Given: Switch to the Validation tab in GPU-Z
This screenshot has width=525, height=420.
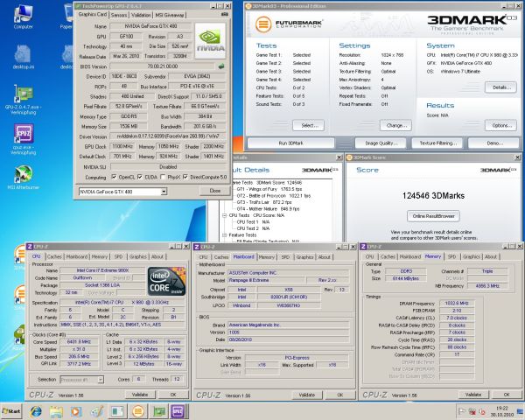Looking at the screenshot, I should click(141, 15).
